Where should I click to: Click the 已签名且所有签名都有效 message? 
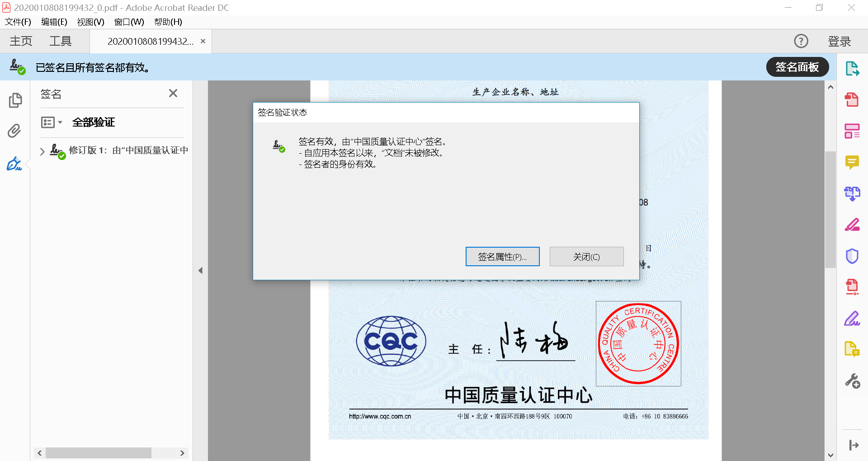(x=92, y=67)
